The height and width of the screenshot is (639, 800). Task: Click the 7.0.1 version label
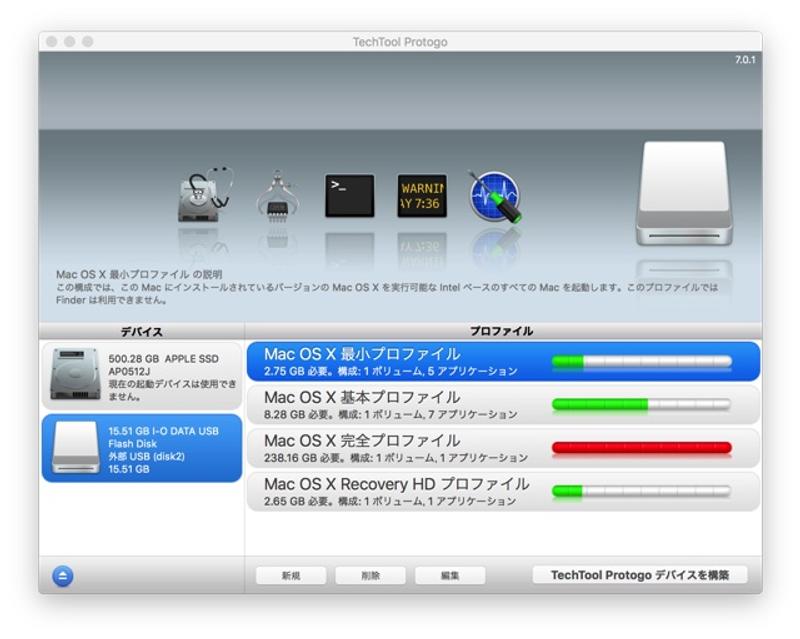pos(745,60)
